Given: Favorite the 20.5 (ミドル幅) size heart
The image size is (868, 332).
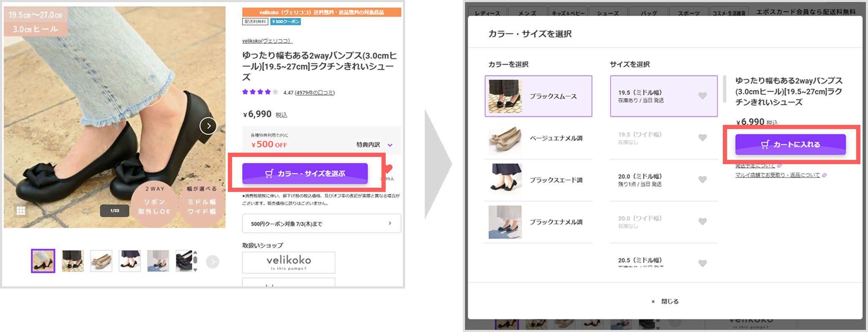Looking at the screenshot, I should (703, 263).
